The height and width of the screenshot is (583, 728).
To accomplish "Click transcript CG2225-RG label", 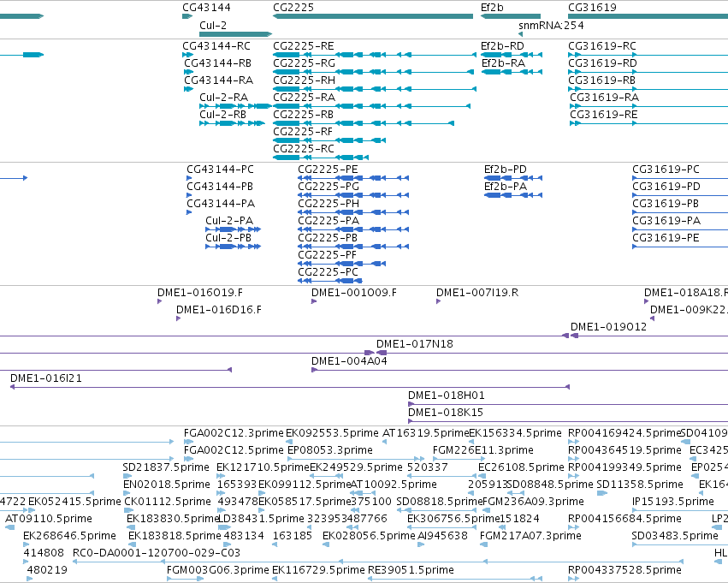I will click(x=304, y=63).
